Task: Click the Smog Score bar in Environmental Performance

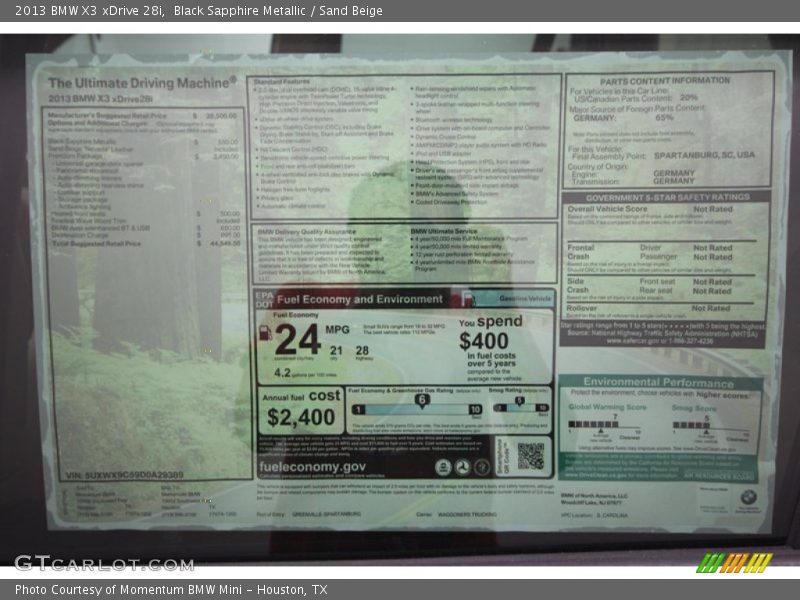Action: (x=710, y=426)
